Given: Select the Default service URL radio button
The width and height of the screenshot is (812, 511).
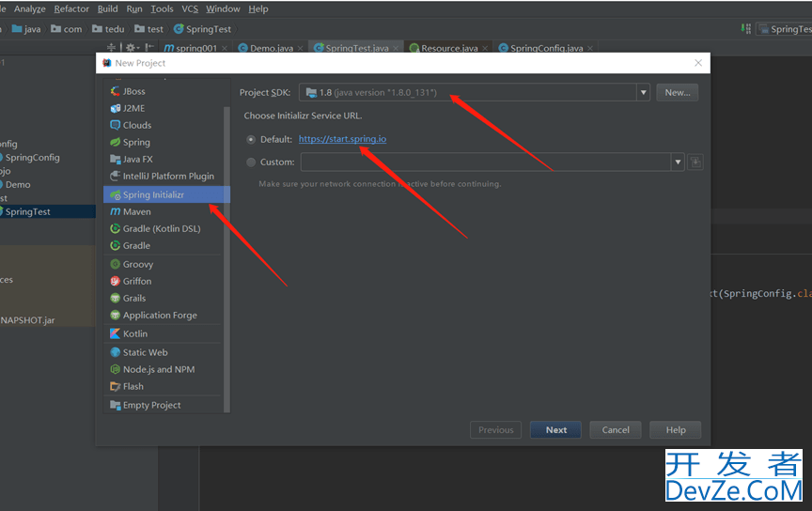Looking at the screenshot, I should [x=251, y=139].
